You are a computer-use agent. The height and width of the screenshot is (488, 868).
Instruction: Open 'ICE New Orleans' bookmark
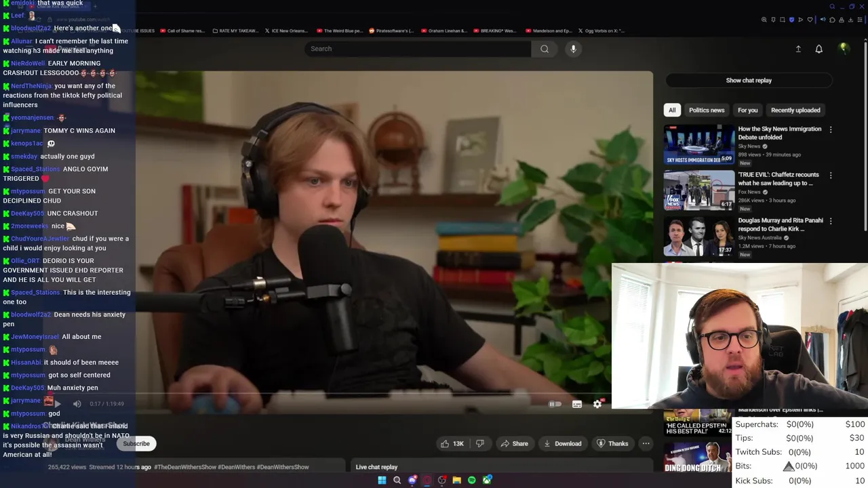tap(286, 30)
